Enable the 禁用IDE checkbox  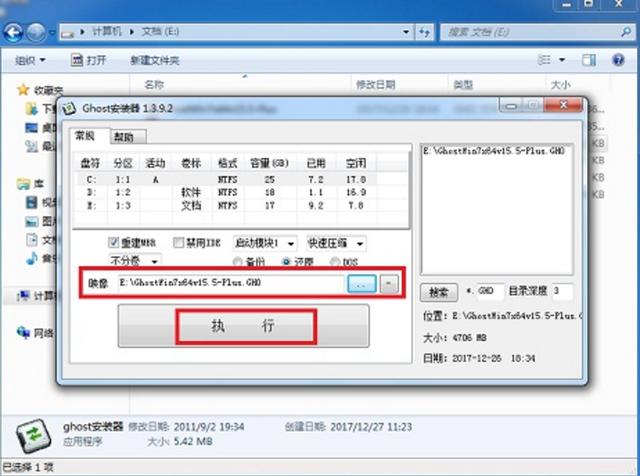coord(178,243)
